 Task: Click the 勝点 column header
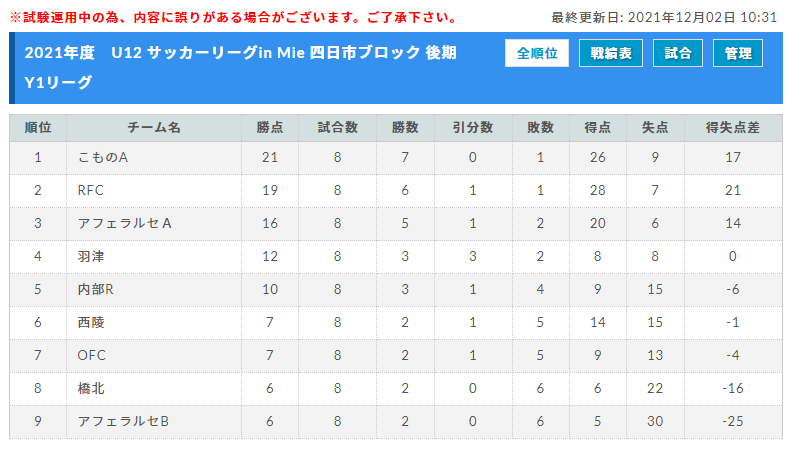(x=270, y=128)
